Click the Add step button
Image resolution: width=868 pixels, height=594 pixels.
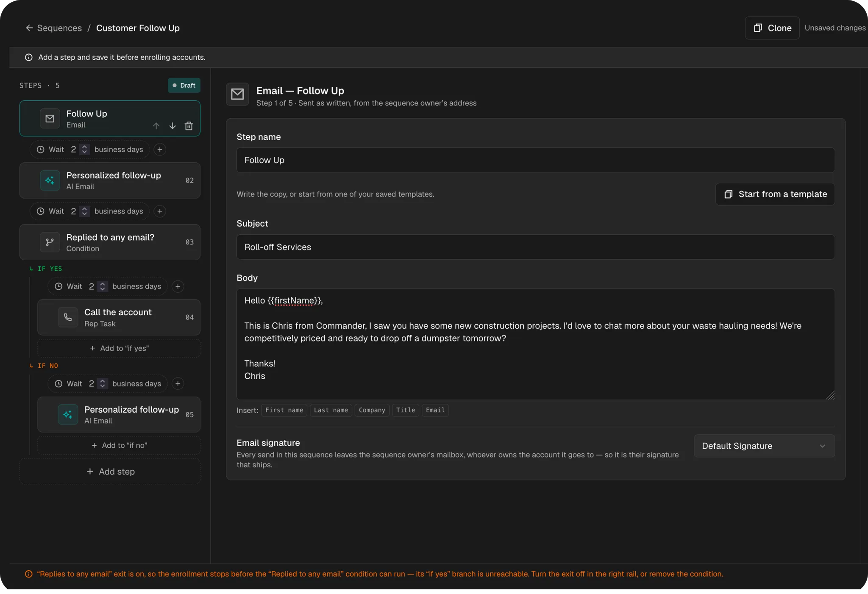click(x=110, y=472)
